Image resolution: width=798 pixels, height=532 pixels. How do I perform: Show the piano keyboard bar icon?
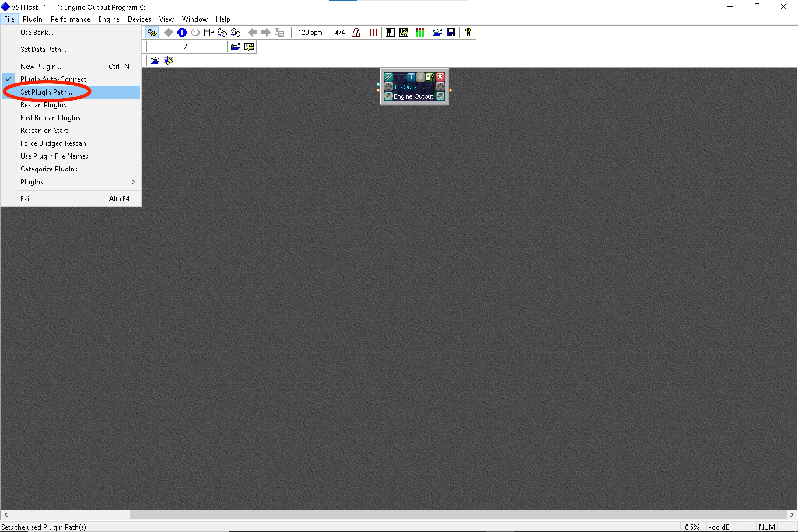[x=390, y=33]
